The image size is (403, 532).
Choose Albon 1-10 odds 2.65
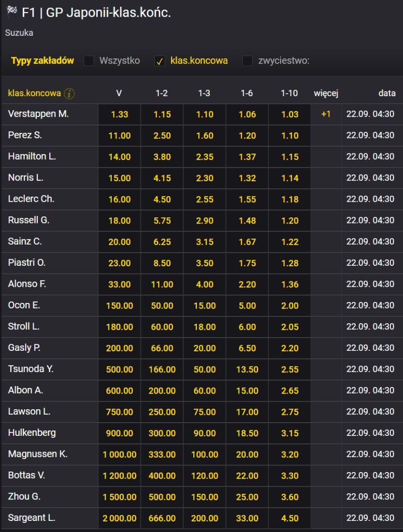[290, 391]
